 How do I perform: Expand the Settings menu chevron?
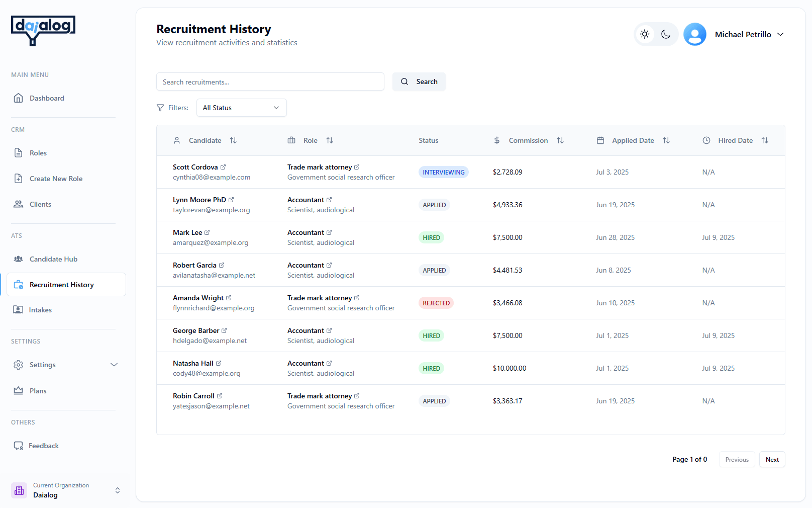tap(114, 365)
